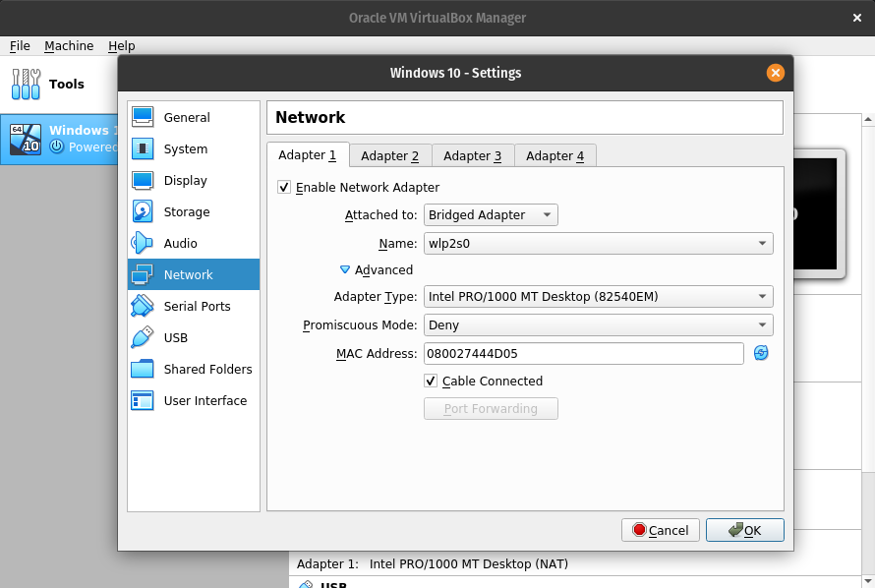Cancel the settings dialog
This screenshot has width=875, height=588.
pos(661,530)
